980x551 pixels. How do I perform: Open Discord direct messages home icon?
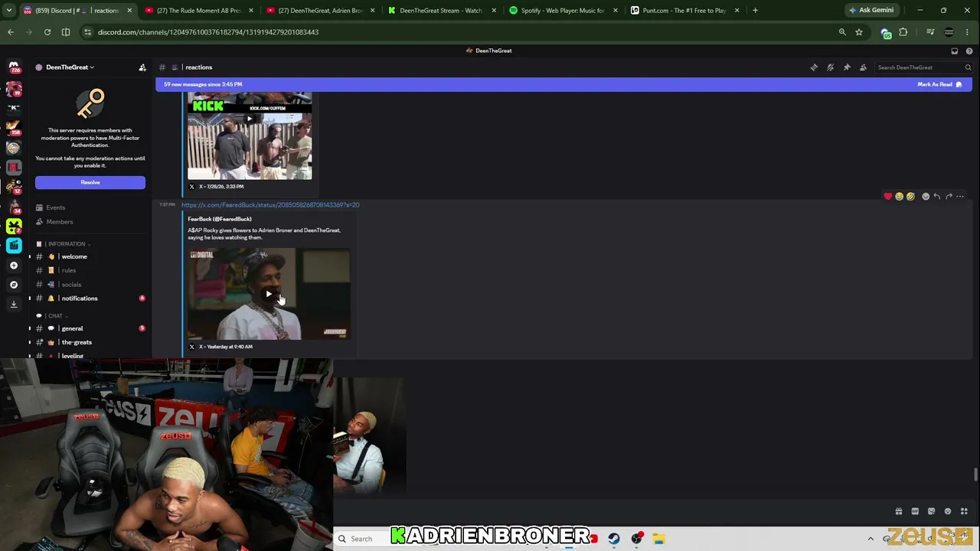14,67
